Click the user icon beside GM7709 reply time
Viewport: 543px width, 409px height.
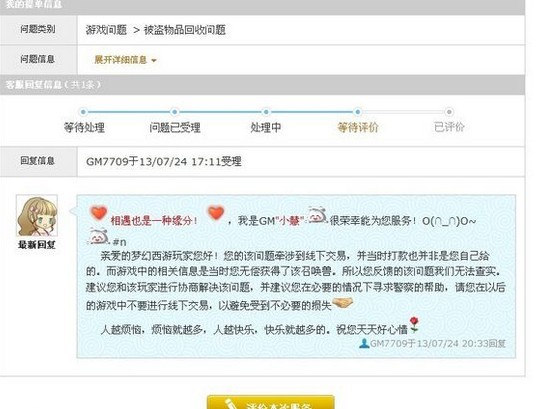point(364,343)
